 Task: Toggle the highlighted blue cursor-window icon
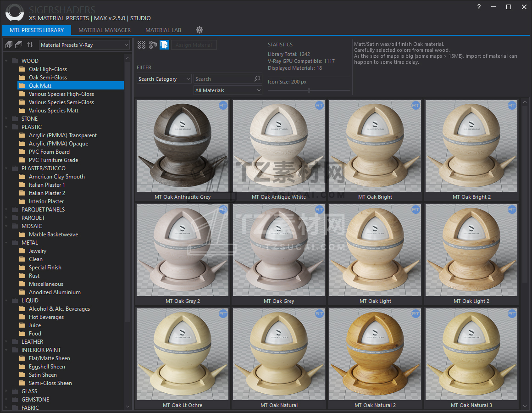coord(165,45)
